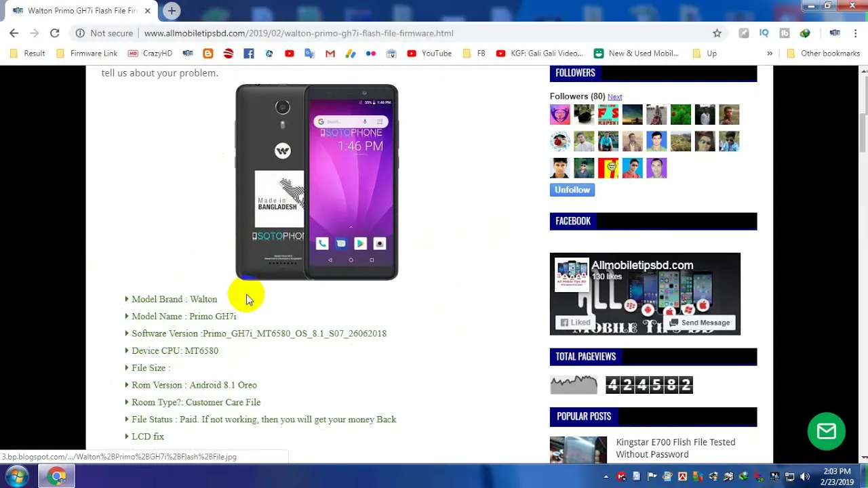Click the network tray icon
The width and height of the screenshot is (868, 488).
pos(790,476)
